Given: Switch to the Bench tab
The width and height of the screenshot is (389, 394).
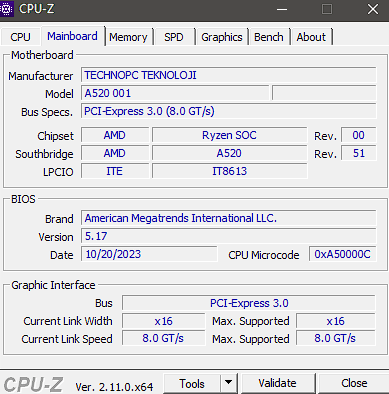Looking at the screenshot, I should click(x=269, y=37).
